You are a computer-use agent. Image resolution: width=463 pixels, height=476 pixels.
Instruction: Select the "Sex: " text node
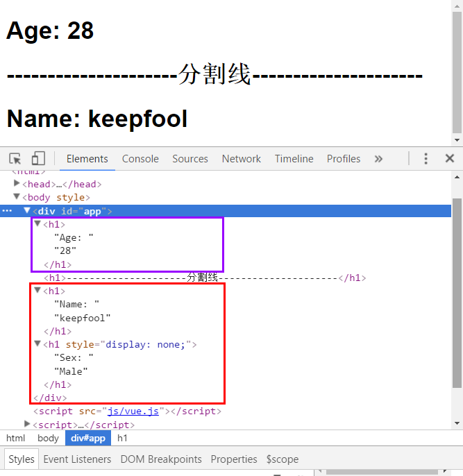tap(74, 357)
